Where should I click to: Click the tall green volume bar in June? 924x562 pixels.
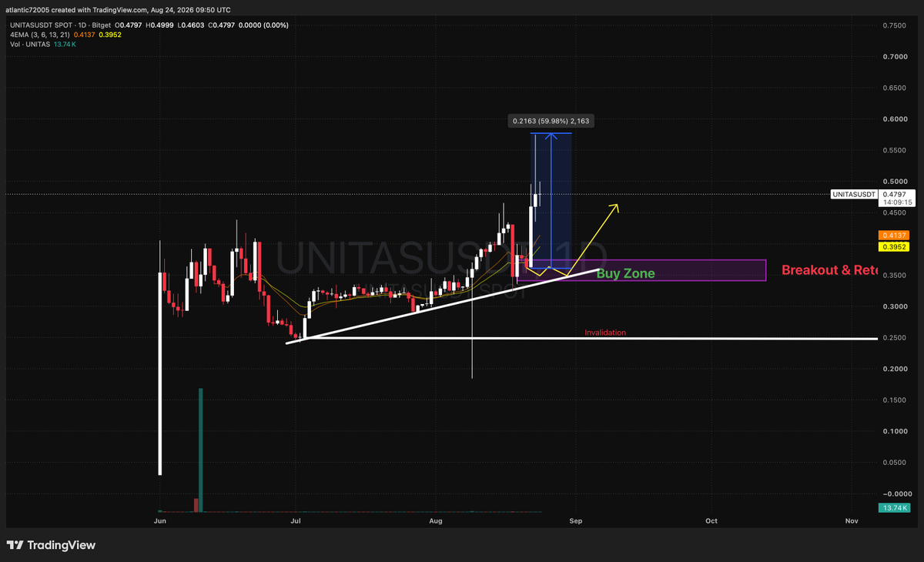(x=201, y=450)
